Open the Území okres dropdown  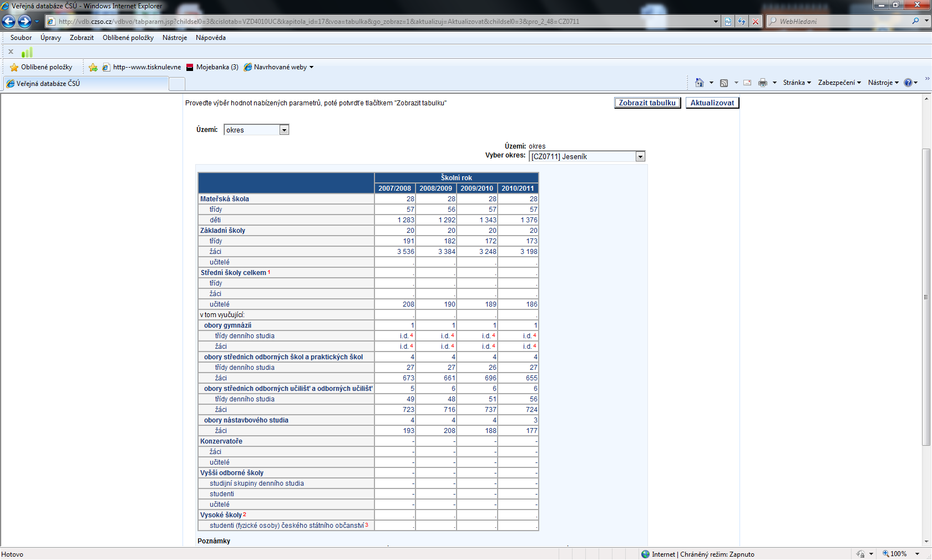256,130
